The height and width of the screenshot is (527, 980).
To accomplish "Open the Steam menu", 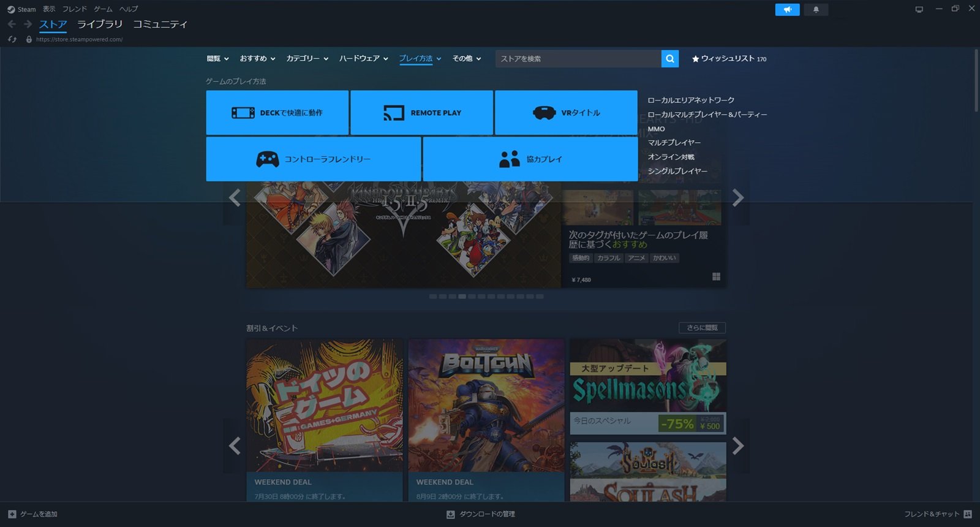I will click(26, 9).
